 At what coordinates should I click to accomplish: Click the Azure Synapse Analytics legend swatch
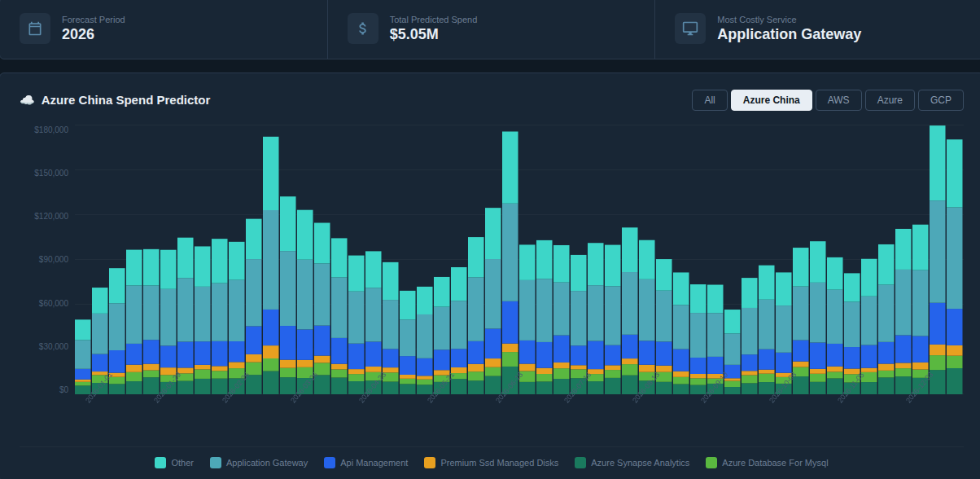click(x=580, y=463)
